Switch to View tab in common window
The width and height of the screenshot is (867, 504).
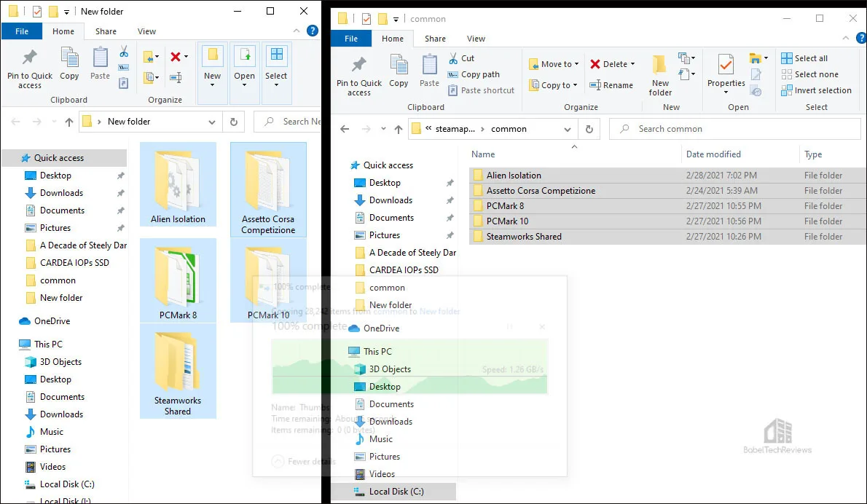476,39
